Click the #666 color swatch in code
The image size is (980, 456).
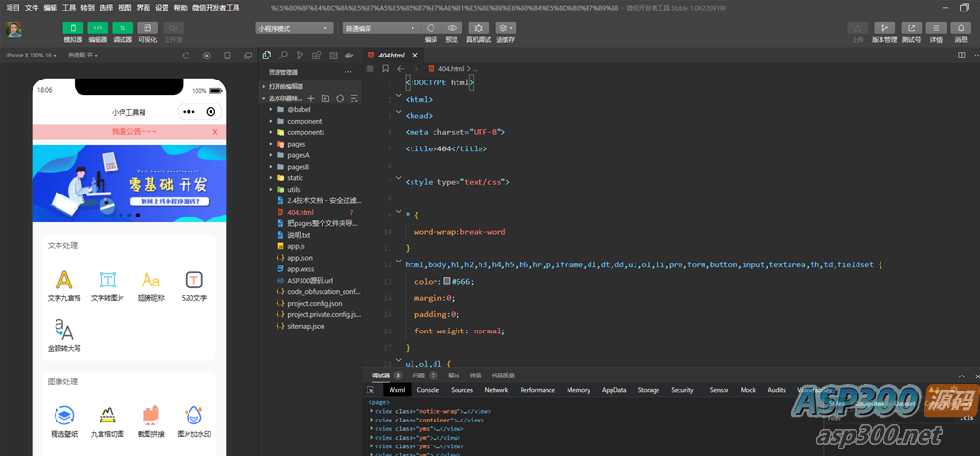pos(447,282)
